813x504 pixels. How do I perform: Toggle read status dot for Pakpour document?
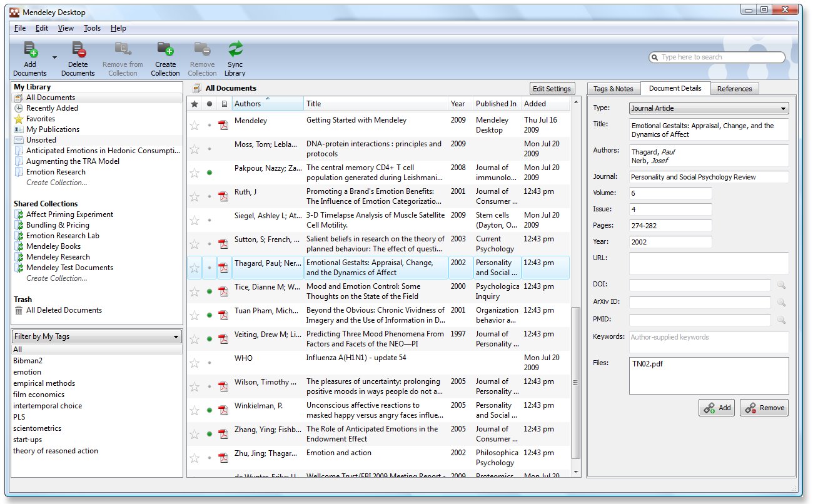click(x=210, y=173)
